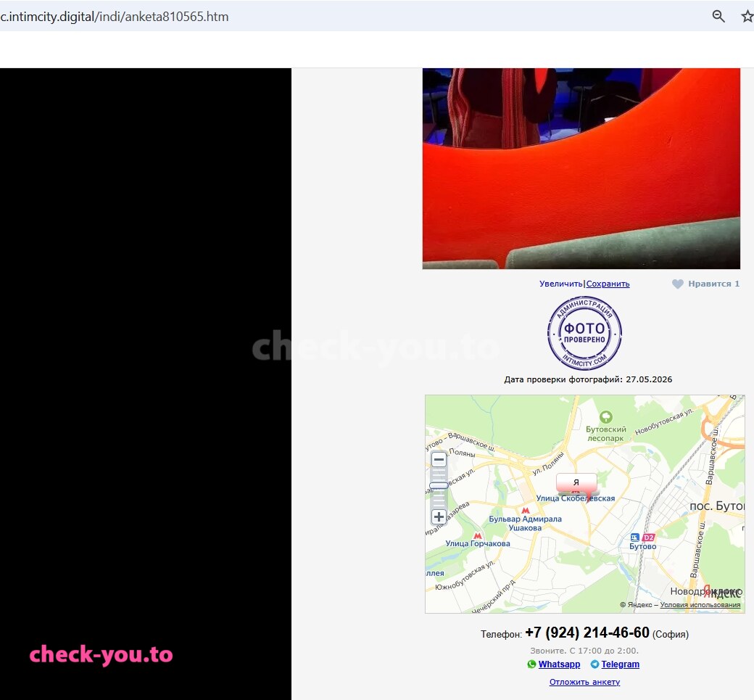This screenshot has height=700, width=754.
Task: Click the Бульвар Адмирала Ушакова metro icon
Action: point(526,510)
